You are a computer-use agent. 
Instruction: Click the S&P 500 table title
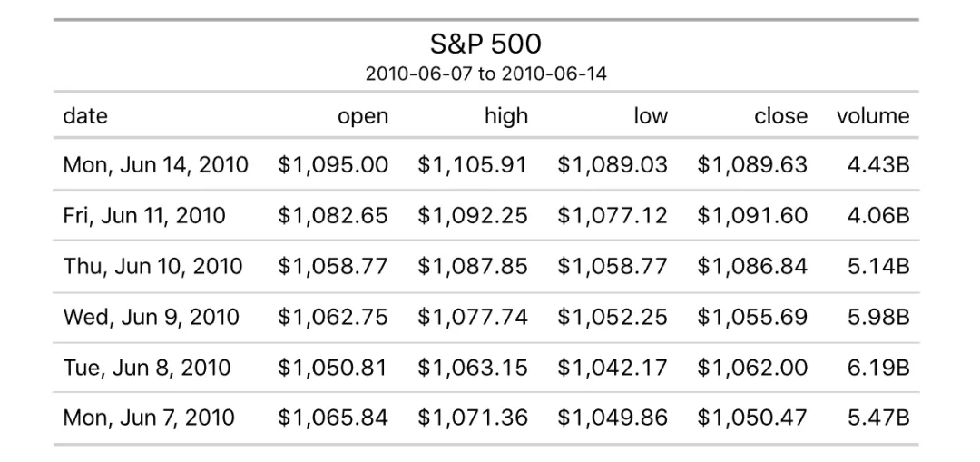pos(485,44)
